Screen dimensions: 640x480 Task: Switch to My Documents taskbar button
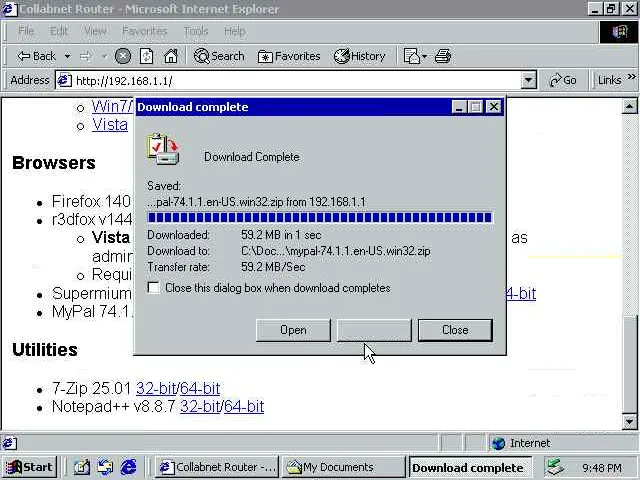344,467
